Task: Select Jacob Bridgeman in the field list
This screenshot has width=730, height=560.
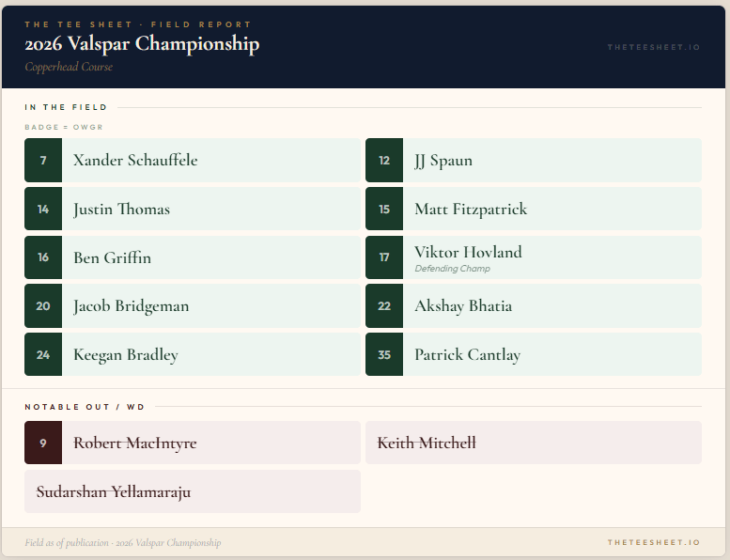Action: [193, 305]
